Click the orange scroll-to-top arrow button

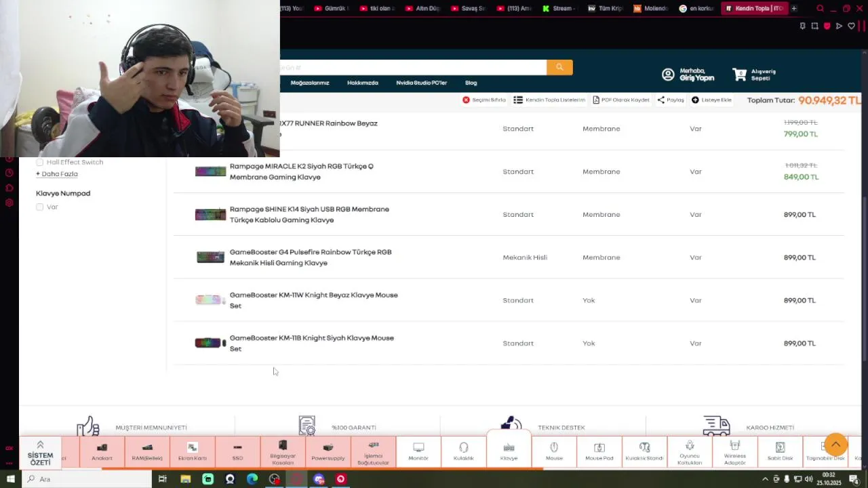click(x=836, y=445)
